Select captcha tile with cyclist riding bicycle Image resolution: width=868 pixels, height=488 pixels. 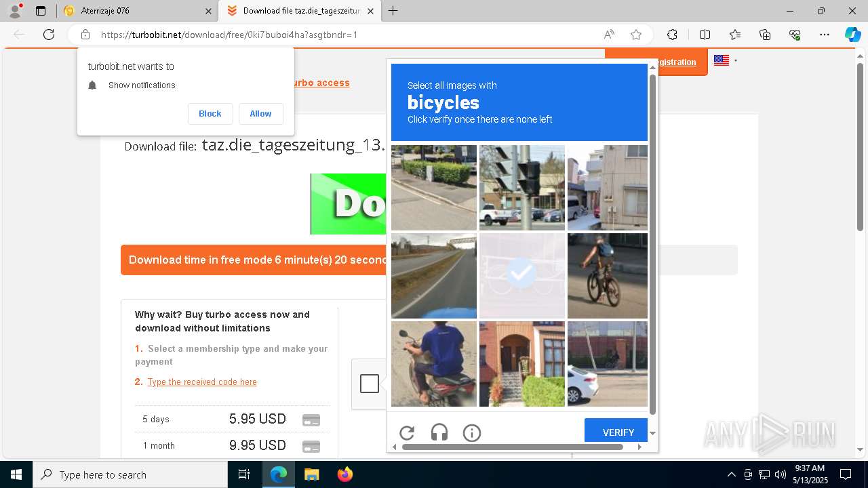(608, 275)
